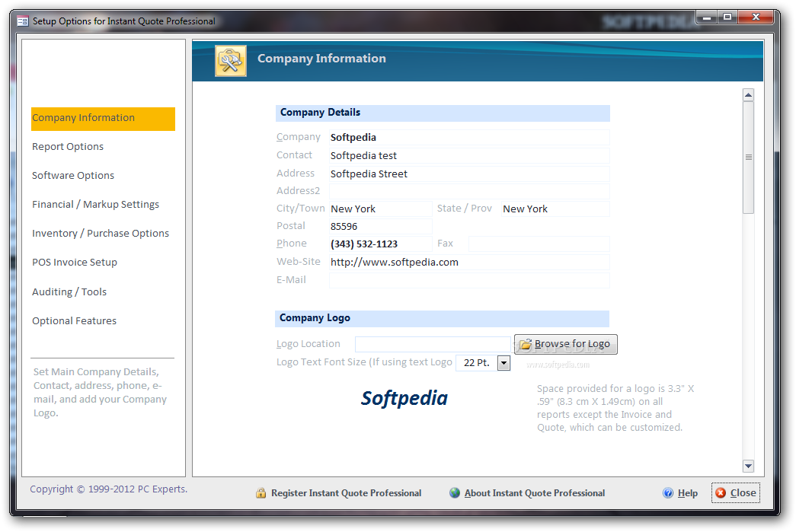
Task: Click the Phone field (343) 532-1123
Action: point(381,244)
